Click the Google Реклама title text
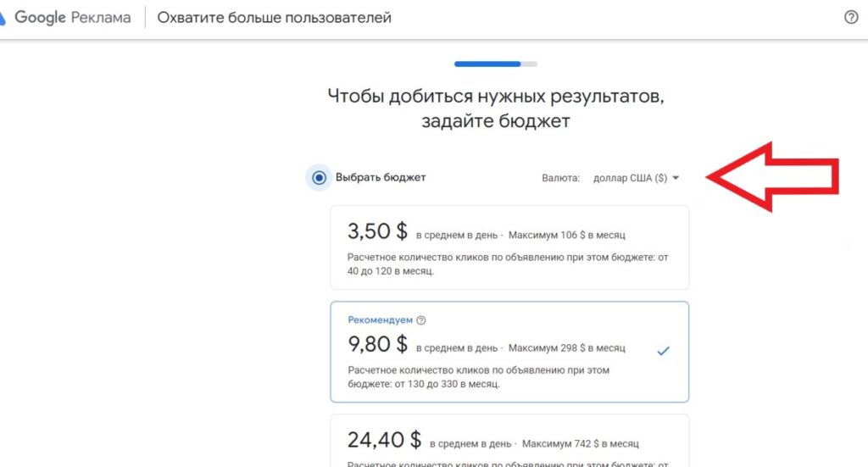The height and width of the screenshot is (467, 868). pos(73,17)
